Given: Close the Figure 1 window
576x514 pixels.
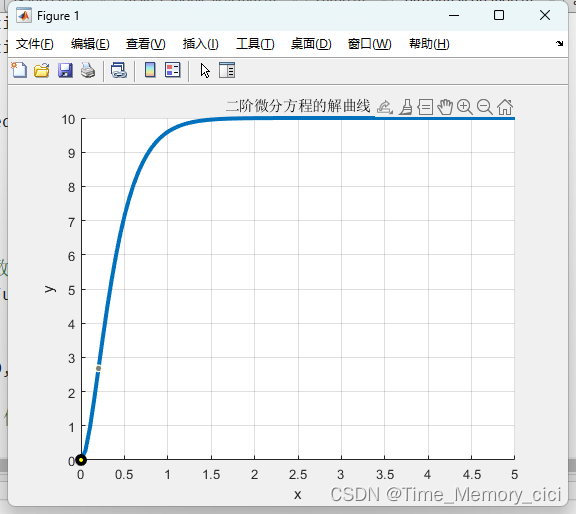Looking at the screenshot, I should tap(545, 15).
